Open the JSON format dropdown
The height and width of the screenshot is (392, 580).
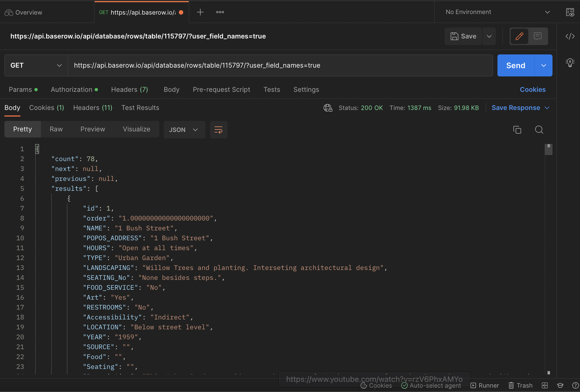pos(184,130)
